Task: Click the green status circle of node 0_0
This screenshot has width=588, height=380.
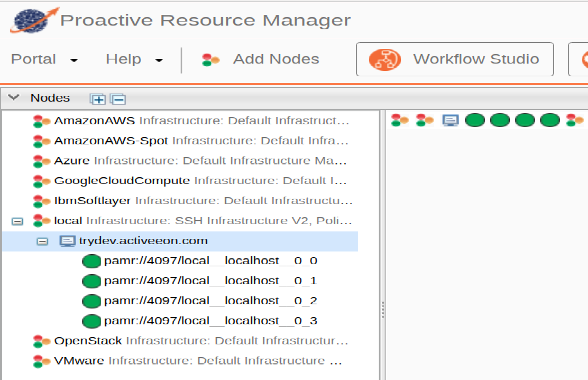Action: pos(91,262)
